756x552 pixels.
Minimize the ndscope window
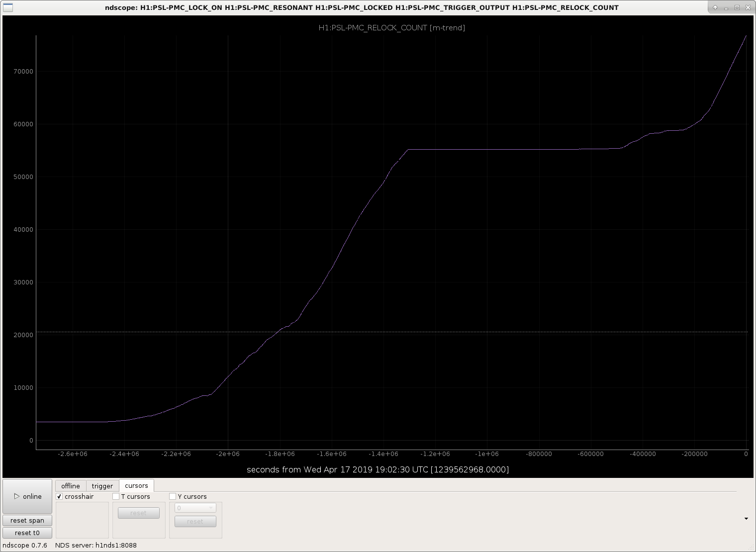point(726,7)
